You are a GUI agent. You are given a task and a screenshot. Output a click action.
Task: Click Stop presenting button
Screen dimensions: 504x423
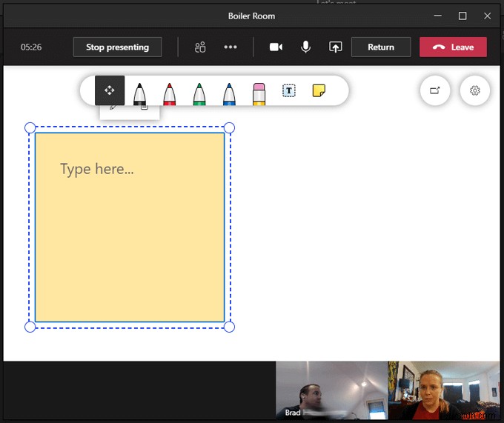(117, 47)
